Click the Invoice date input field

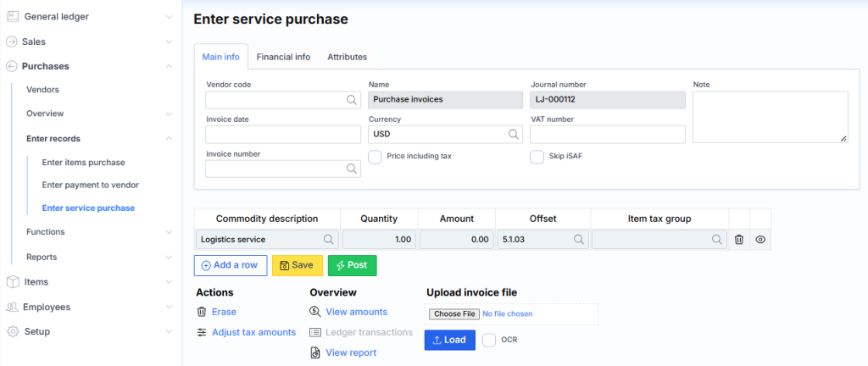tap(283, 134)
